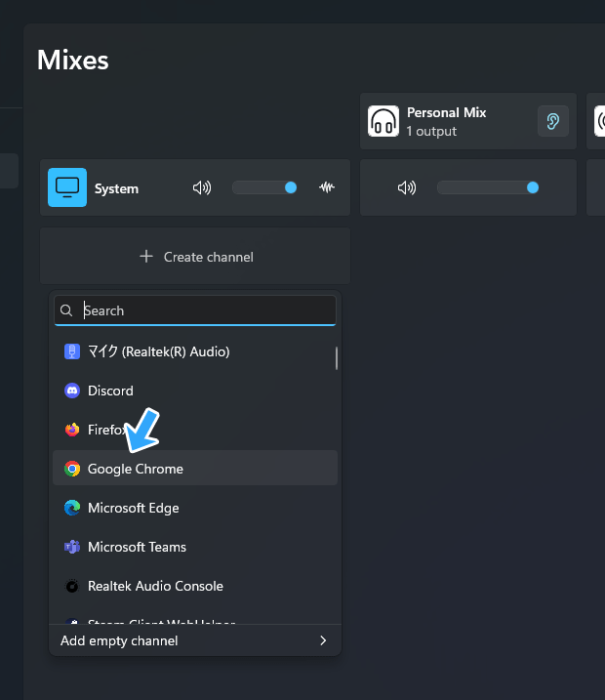This screenshot has width=605, height=700.
Task: Click the app list scrollbar
Action: pyautogui.click(x=337, y=358)
